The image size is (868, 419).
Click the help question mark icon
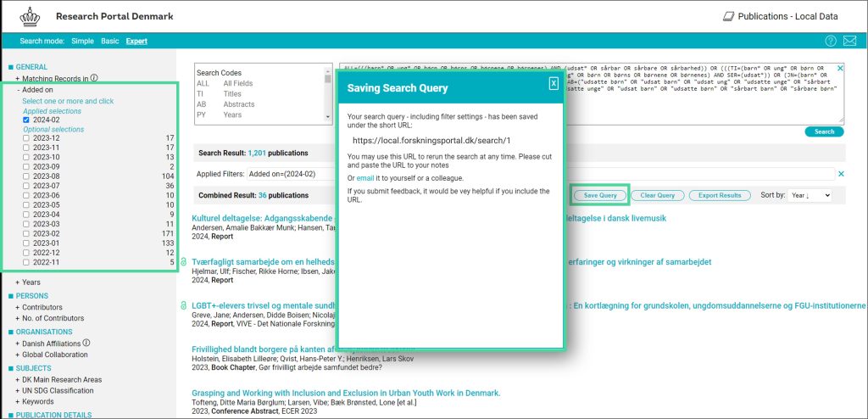click(831, 41)
